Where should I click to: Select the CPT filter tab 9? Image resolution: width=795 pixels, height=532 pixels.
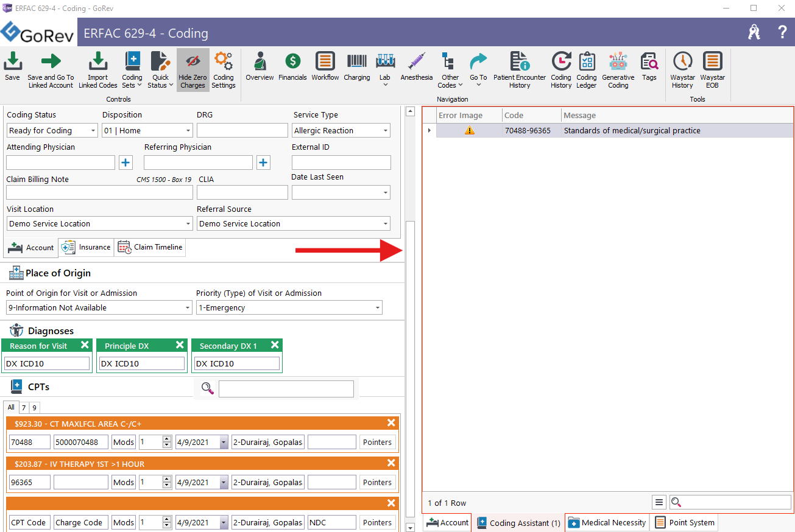pyautogui.click(x=34, y=408)
